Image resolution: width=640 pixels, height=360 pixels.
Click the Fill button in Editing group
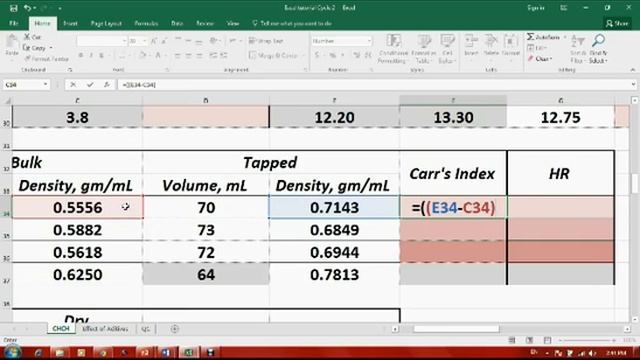coord(537,48)
